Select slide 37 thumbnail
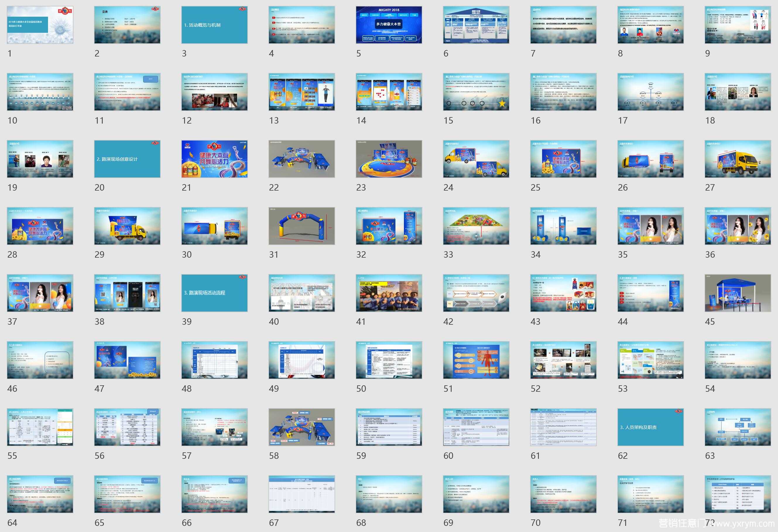 pos(40,293)
